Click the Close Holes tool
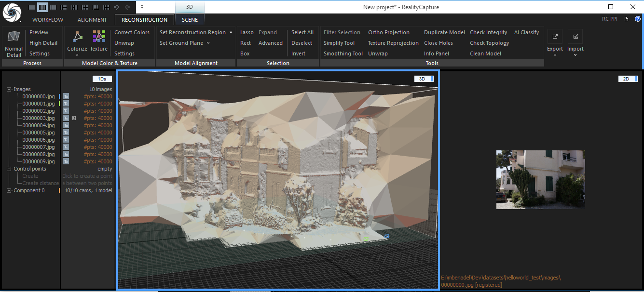Image resolution: width=644 pixels, height=292 pixels. coord(438,43)
